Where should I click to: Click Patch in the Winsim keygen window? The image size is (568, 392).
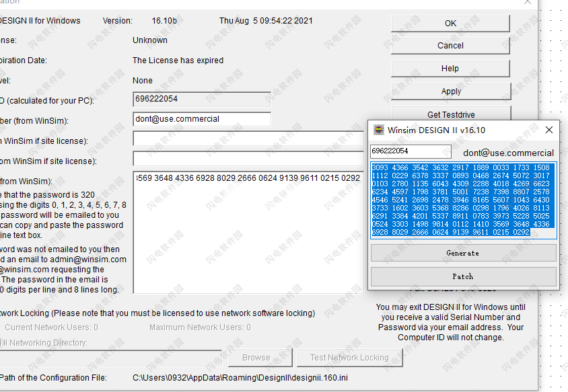463,276
